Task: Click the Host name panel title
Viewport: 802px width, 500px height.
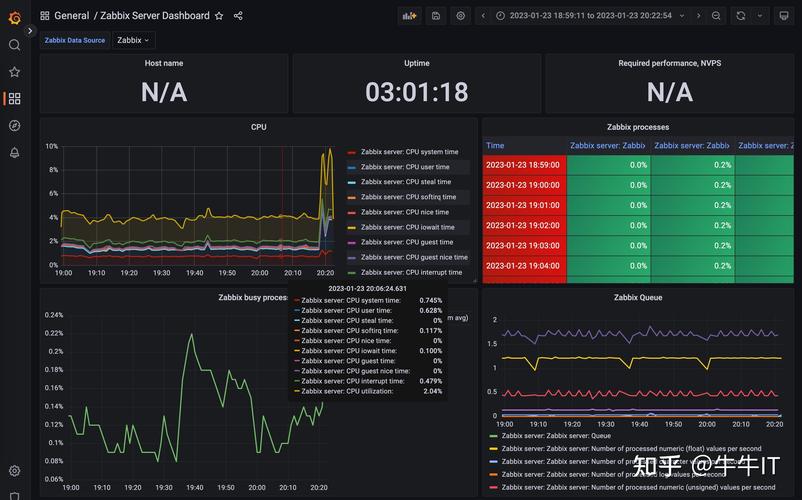Action: 164,63
